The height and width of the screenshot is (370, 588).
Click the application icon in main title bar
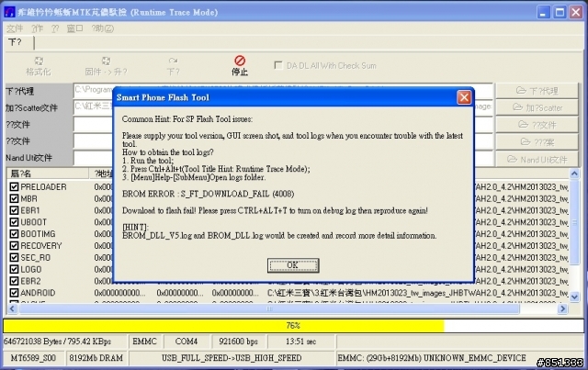point(9,12)
